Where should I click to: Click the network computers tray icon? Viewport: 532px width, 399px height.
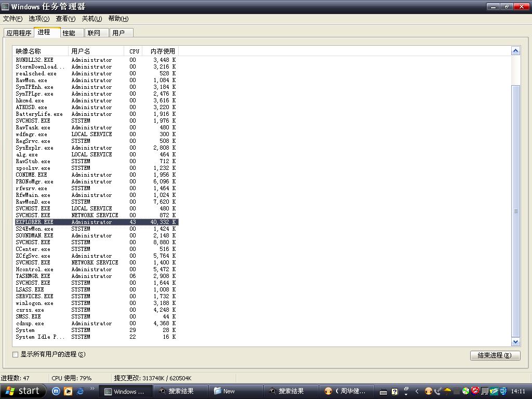click(485, 391)
